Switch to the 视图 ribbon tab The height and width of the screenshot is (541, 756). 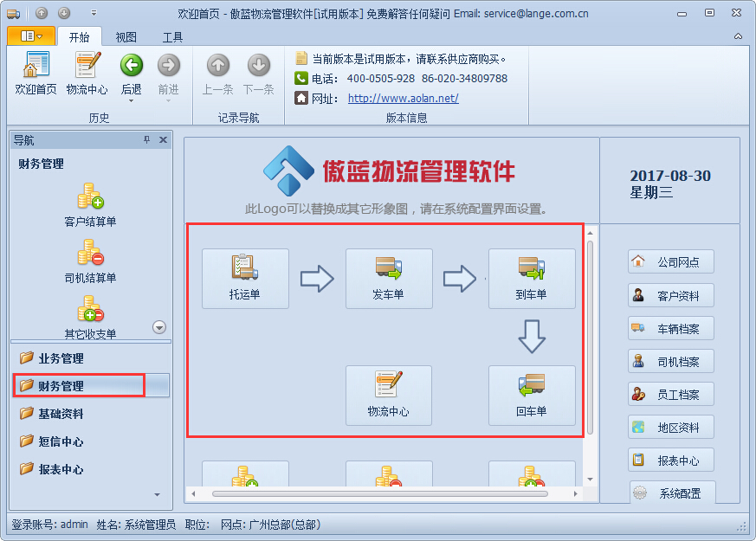coord(126,37)
